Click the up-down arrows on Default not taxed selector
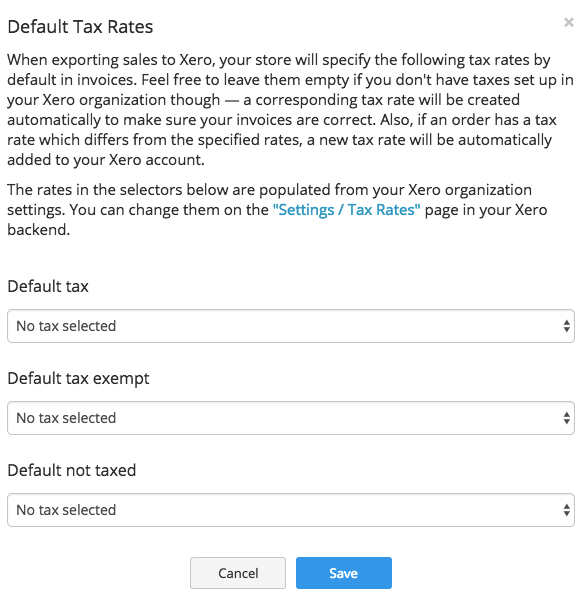Viewport: 579px width, 598px height. (566, 510)
